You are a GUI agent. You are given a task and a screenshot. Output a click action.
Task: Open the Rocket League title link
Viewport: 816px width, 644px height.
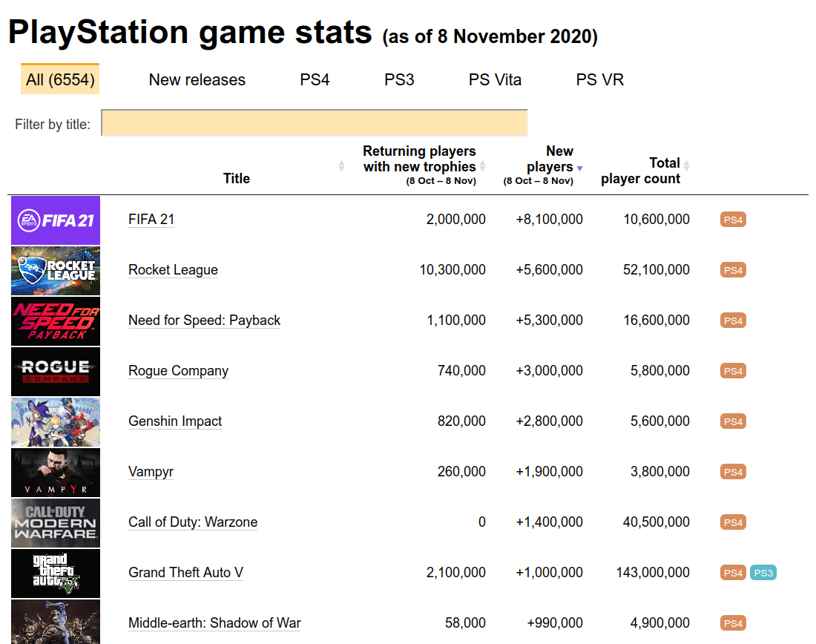[173, 270]
